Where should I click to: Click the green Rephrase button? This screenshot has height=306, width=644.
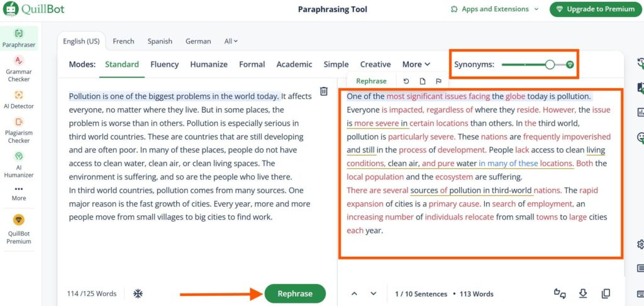tap(295, 294)
